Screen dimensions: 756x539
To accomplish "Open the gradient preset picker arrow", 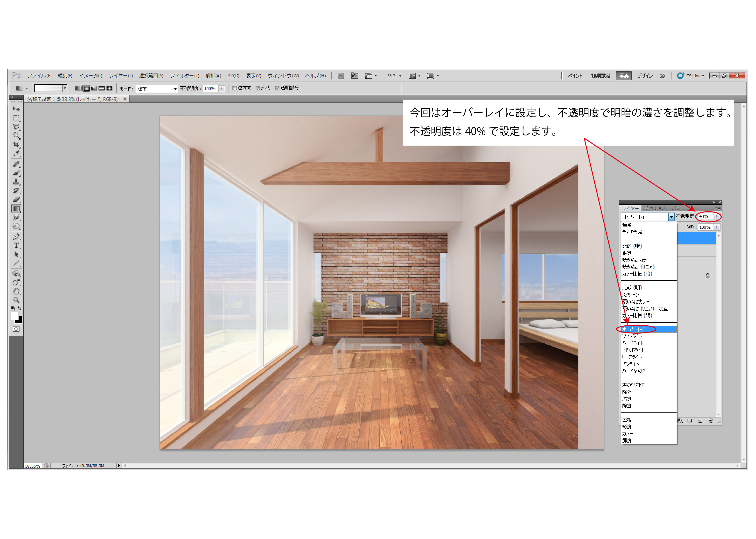I will coord(65,88).
